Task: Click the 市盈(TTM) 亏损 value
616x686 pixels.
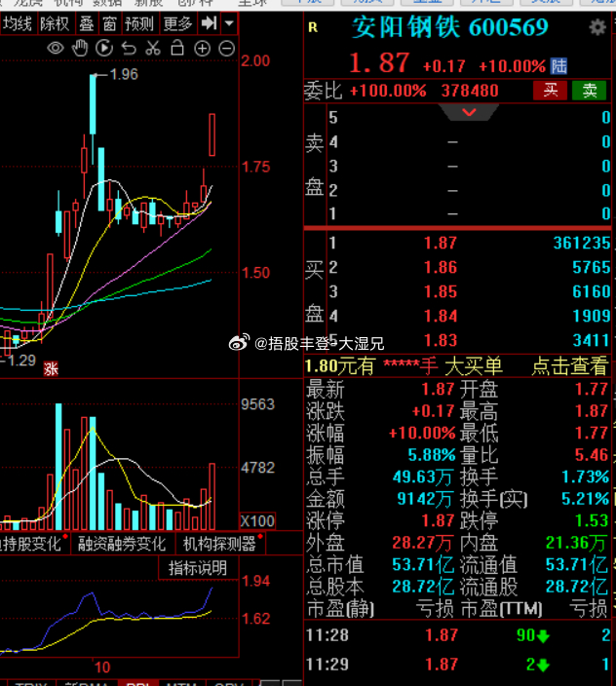Action: tap(589, 609)
